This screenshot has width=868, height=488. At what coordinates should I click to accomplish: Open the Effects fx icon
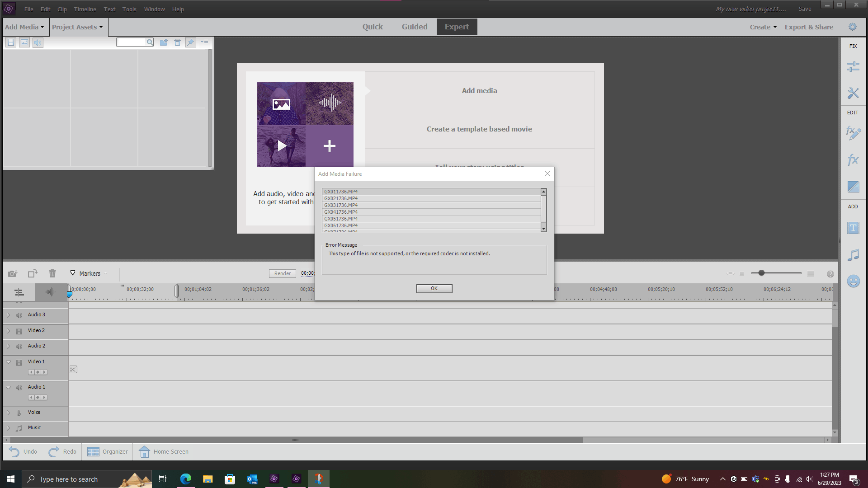tap(853, 160)
